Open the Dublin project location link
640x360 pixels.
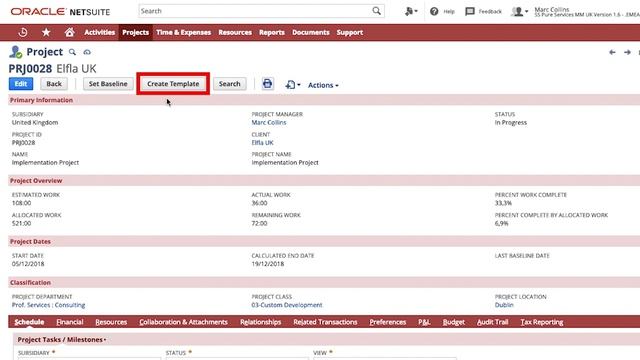504,305
